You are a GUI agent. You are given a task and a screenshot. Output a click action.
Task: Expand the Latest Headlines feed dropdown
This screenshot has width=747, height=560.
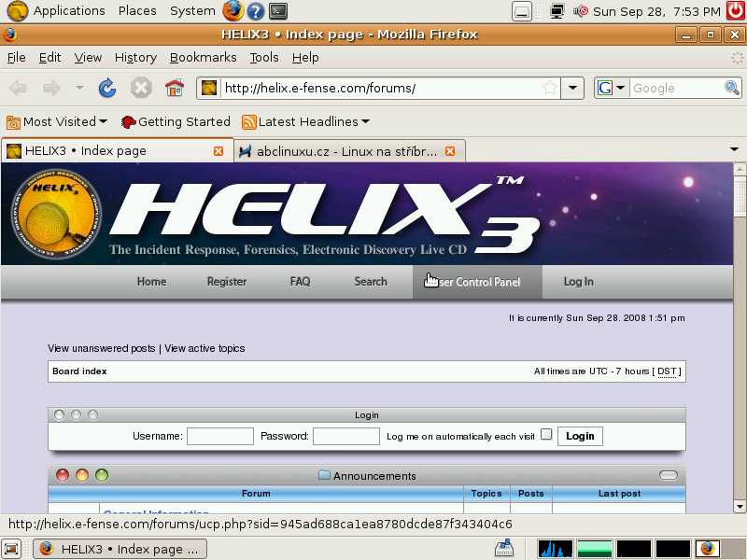(x=365, y=121)
